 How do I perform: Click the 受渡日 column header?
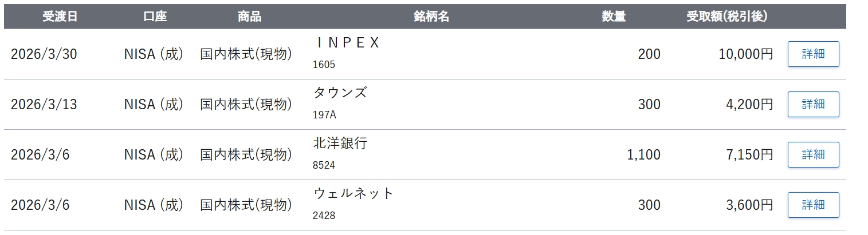[60, 17]
